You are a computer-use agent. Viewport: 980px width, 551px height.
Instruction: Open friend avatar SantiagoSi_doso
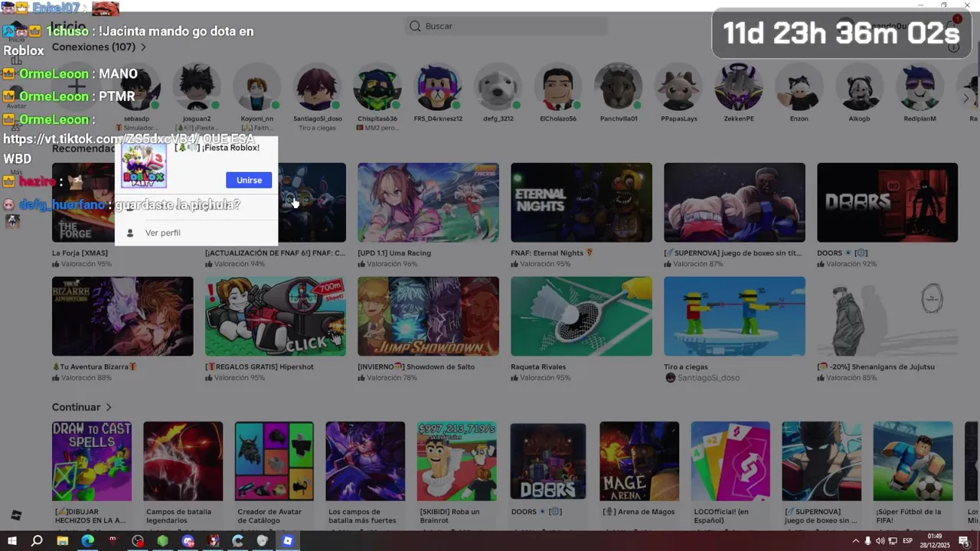tap(317, 87)
